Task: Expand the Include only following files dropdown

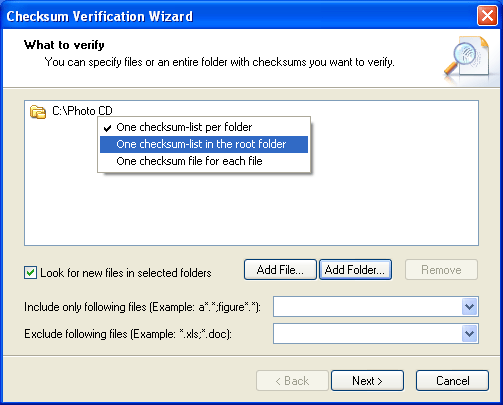Action: pos(470,306)
